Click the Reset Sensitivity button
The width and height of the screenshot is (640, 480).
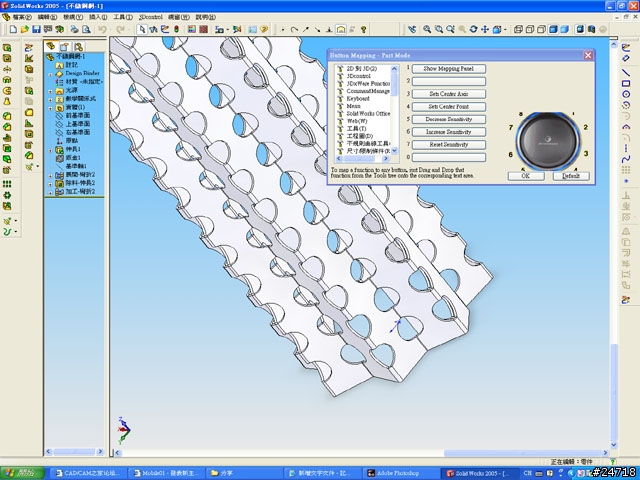click(449, 144)
